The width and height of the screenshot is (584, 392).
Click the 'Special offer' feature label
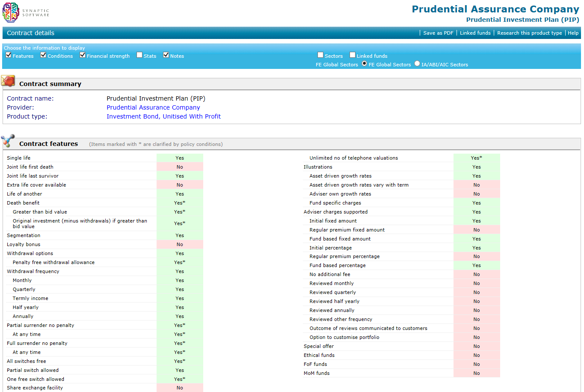point(319,346)
